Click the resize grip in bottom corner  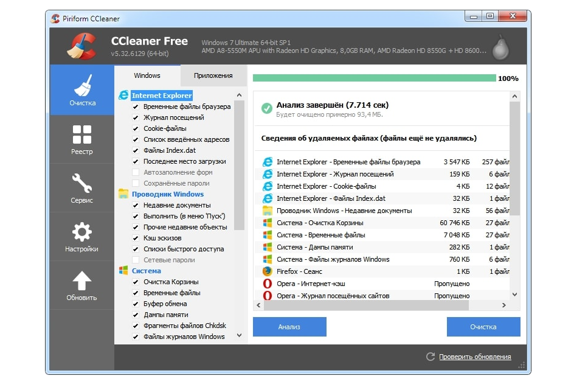point(522,365)
